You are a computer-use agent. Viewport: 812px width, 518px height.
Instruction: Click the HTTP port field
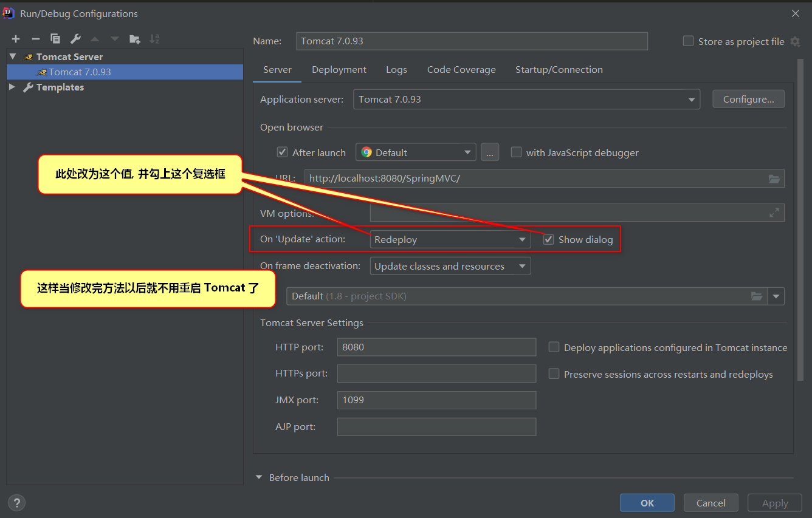[436, 347]
